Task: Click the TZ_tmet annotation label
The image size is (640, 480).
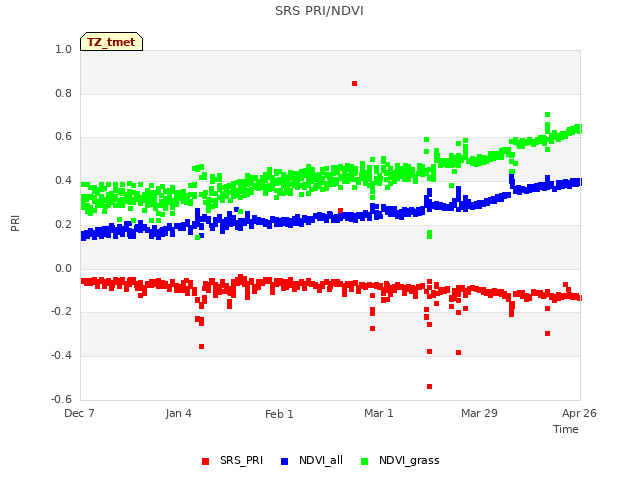Action: click(x=111, y=42)
